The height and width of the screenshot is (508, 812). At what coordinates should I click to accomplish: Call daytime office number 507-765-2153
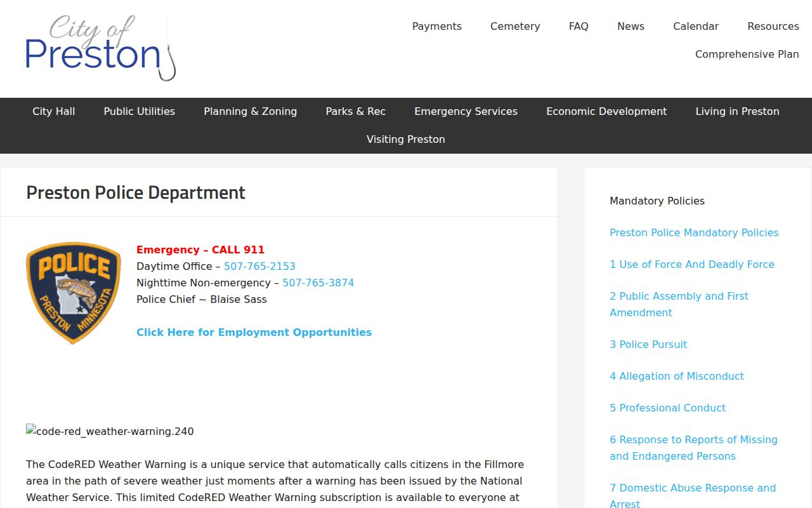coord(259,266)
